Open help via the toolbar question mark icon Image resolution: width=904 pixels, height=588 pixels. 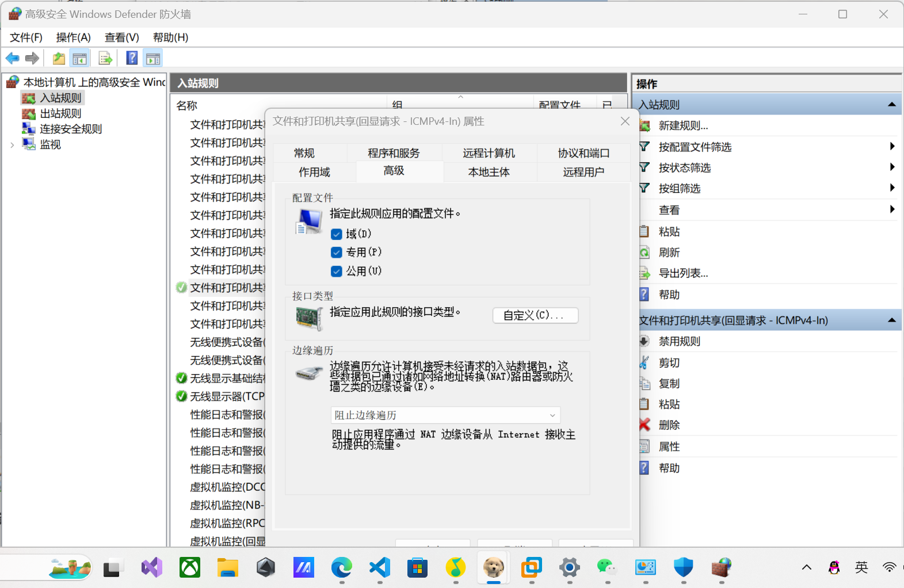pos(132,58)
